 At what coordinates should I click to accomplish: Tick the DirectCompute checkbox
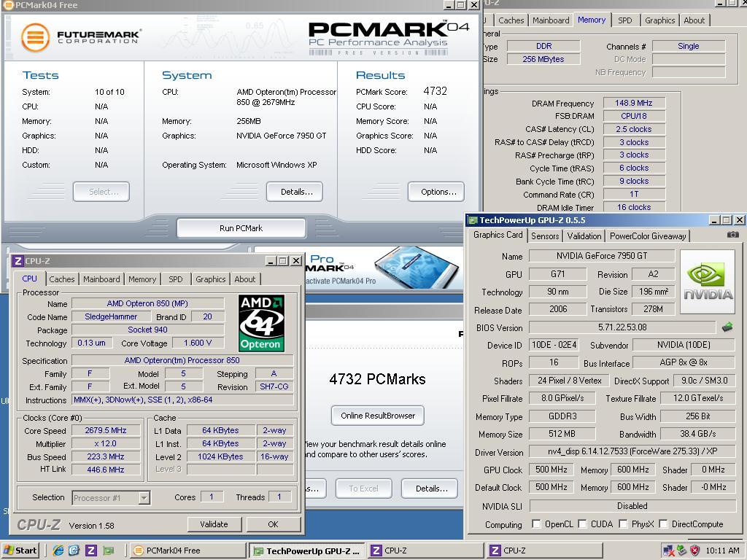tap(662, 524)
